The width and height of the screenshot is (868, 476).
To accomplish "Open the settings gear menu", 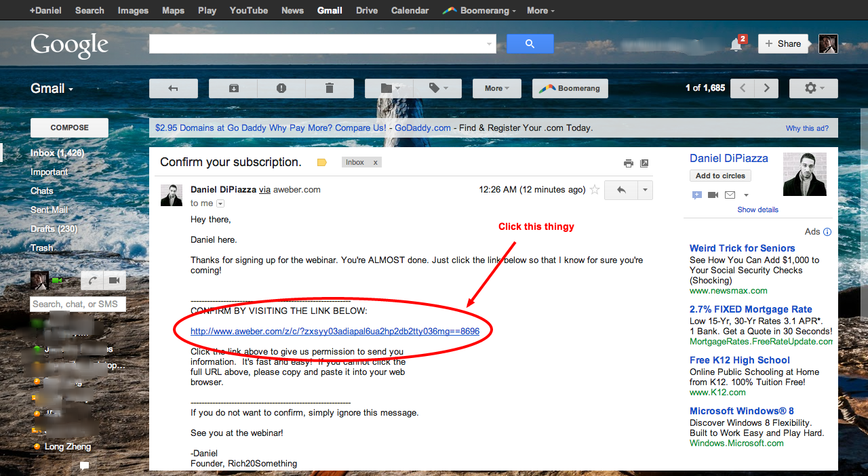I will pos(813,88).
